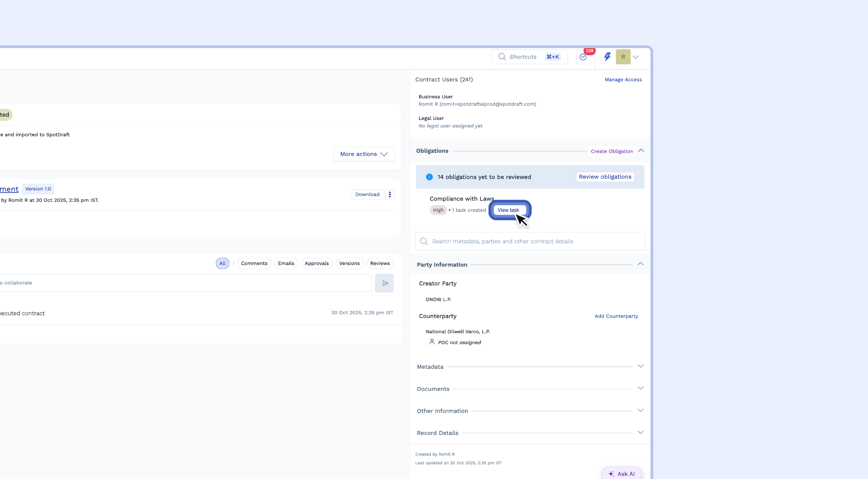Image resolution: width=868 pixels, height=479 pixels.
Task: Click the search icon in the Shortcuts bar
Action: [502, 57]
